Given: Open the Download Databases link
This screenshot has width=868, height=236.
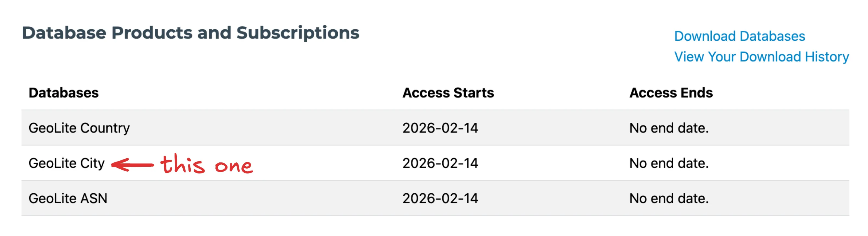Looking at the screenshot, I should pos(739,36).
